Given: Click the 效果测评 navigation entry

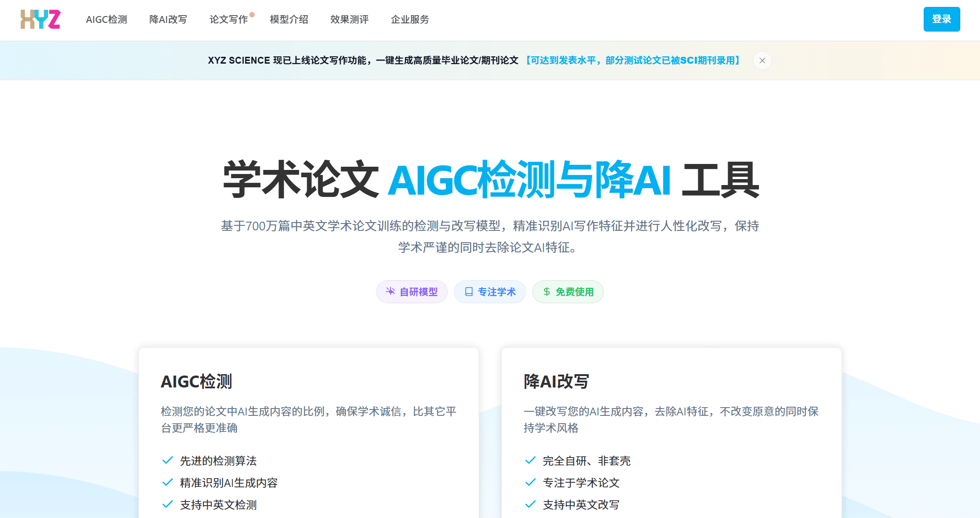Looking at the screenshot, I should click(349, 19).
